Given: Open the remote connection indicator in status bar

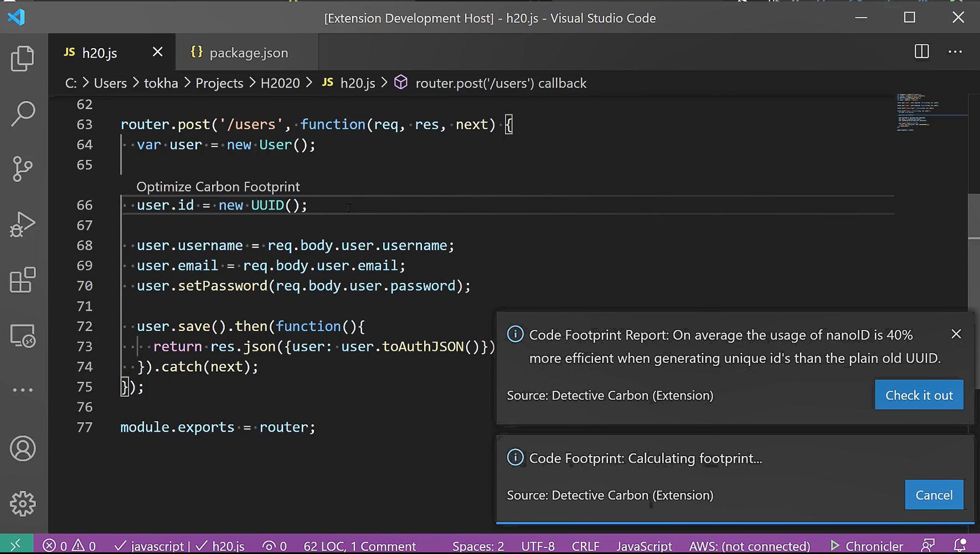Looking at the screenshot, I should [x=17, y=545].
